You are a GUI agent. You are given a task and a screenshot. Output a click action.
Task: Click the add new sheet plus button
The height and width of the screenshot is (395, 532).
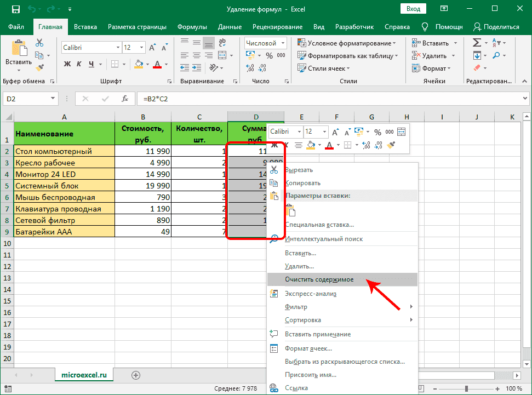click(x=136, y=375)
